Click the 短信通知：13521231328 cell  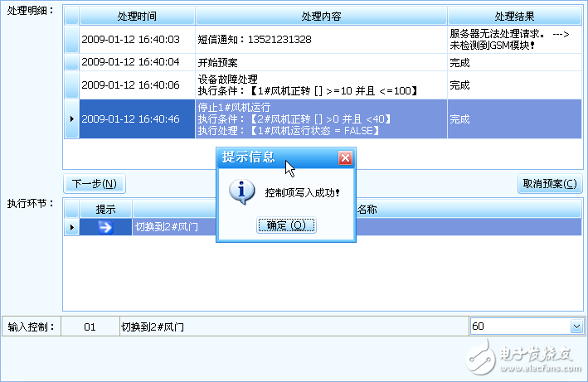coord(321,39)
